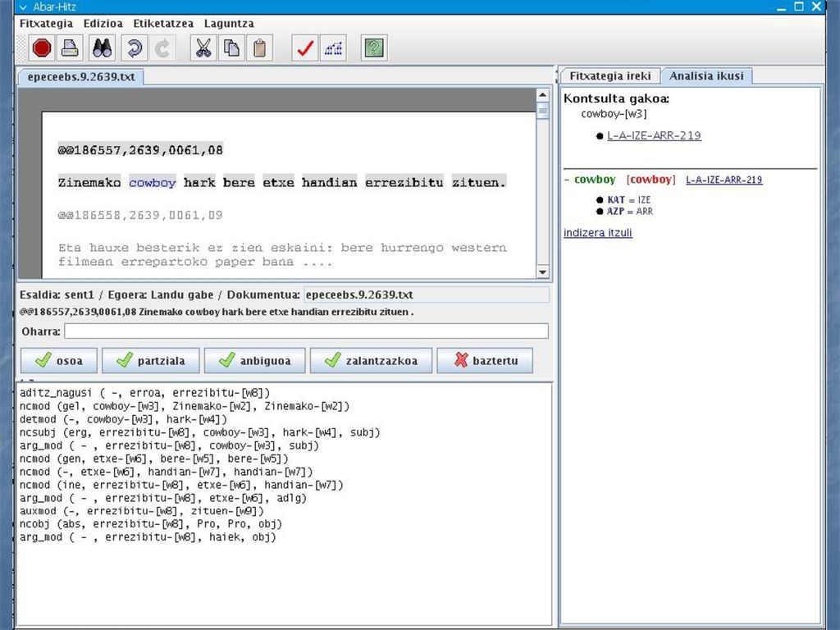The height and width of the screenshot is (630, 840).
Task: Click the ncobj (abs, errezibitu line
Action: point(151,524)
